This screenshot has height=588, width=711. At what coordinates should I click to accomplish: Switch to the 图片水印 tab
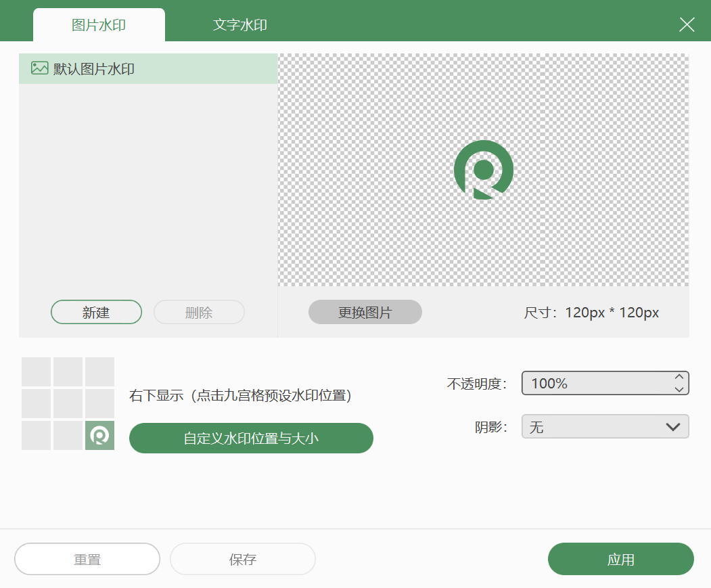click(x=99, y=25)
